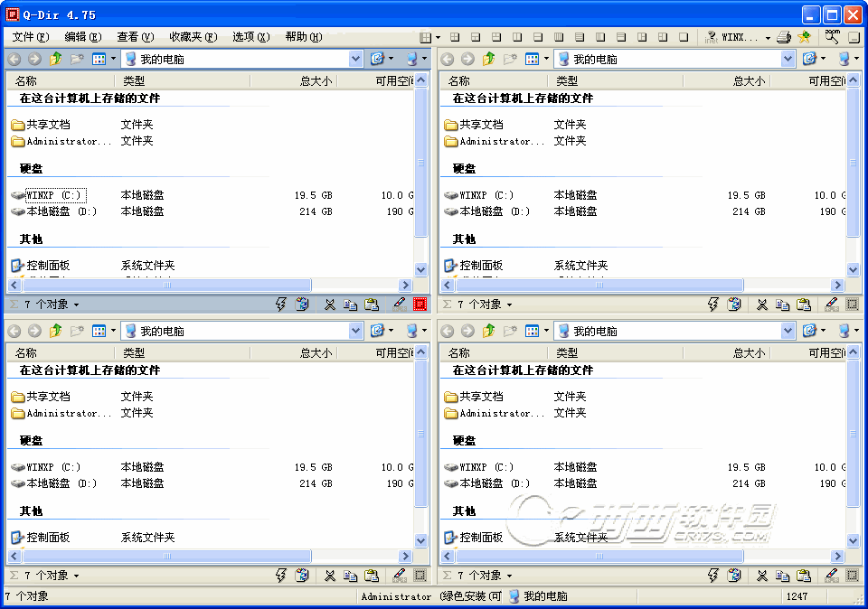Select Administrator... folder in bottom-right pane

point(494,413)
